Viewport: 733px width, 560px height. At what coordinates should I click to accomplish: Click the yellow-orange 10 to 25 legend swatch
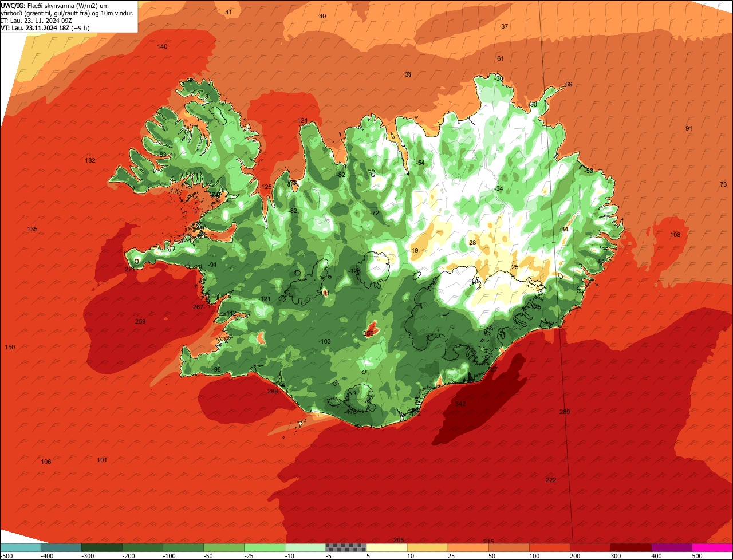(427, 547)
